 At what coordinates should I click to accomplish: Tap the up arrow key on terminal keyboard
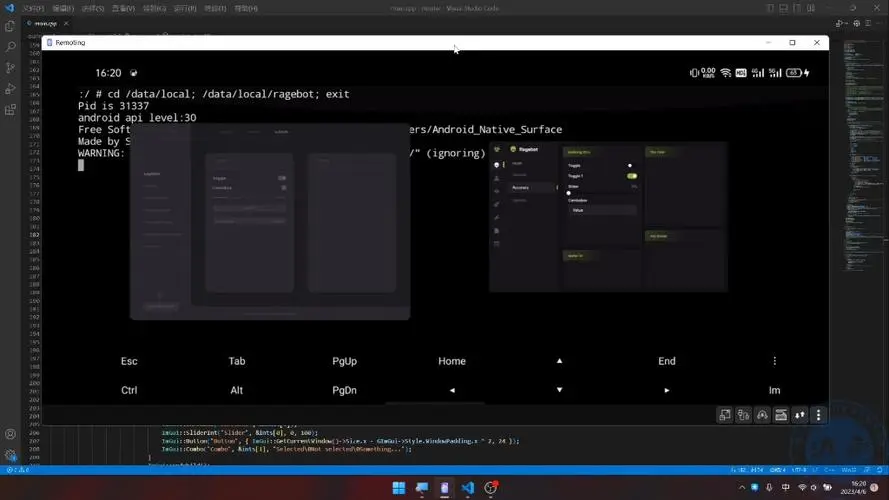pyautogui.click(x=560, y=361)
